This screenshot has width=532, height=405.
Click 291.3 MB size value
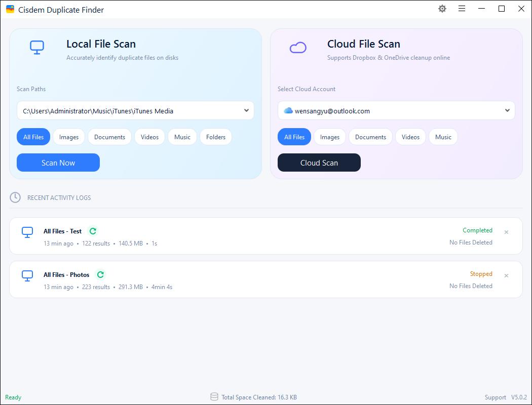point(131,287)
